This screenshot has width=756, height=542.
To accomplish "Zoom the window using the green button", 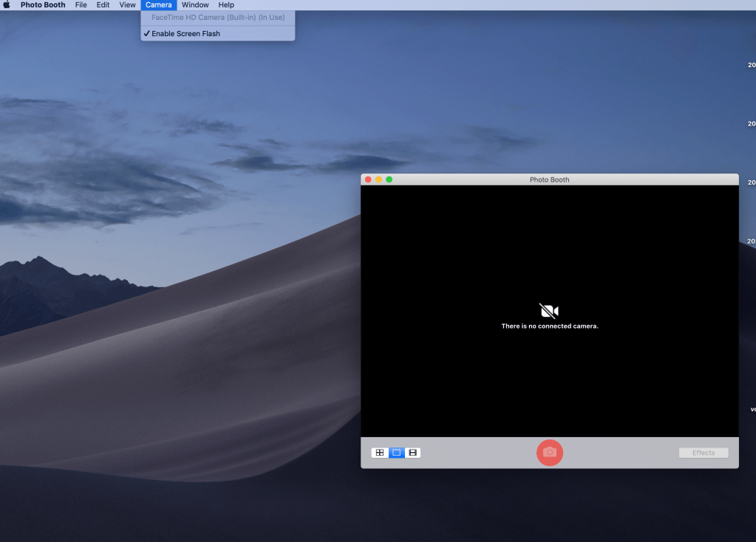I will pyautogui.click(x=389, y=179).
